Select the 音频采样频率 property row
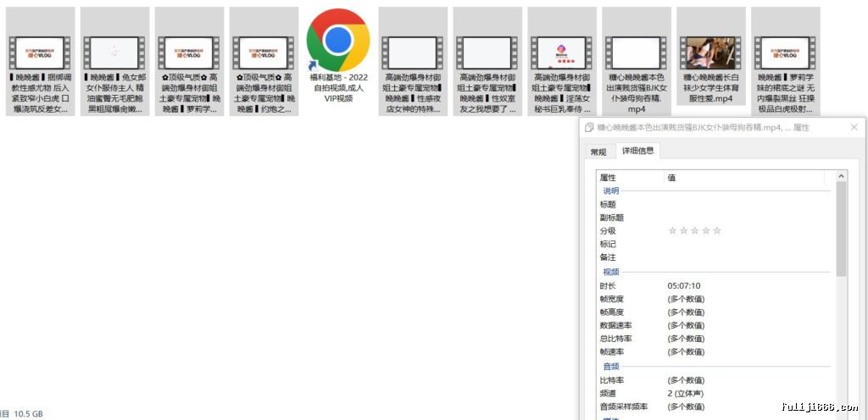Viewport: 868px width, 420px height. click(x=714, y=406)
